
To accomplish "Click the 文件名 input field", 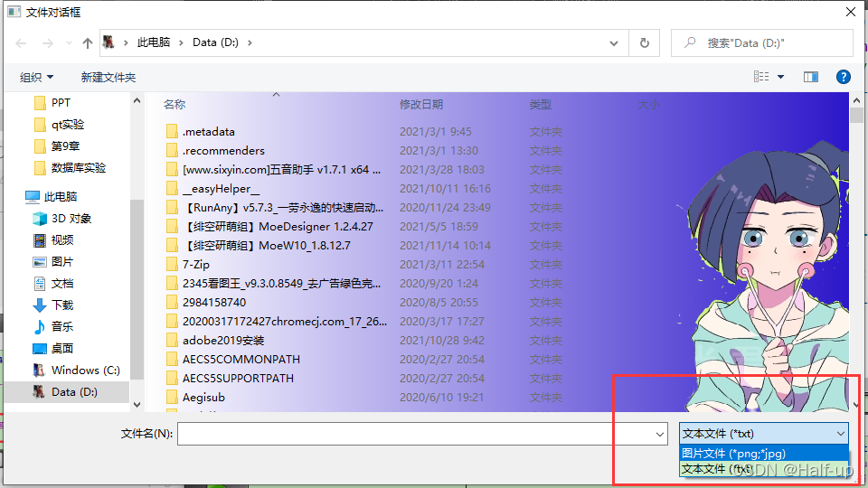I will (422, 434).
